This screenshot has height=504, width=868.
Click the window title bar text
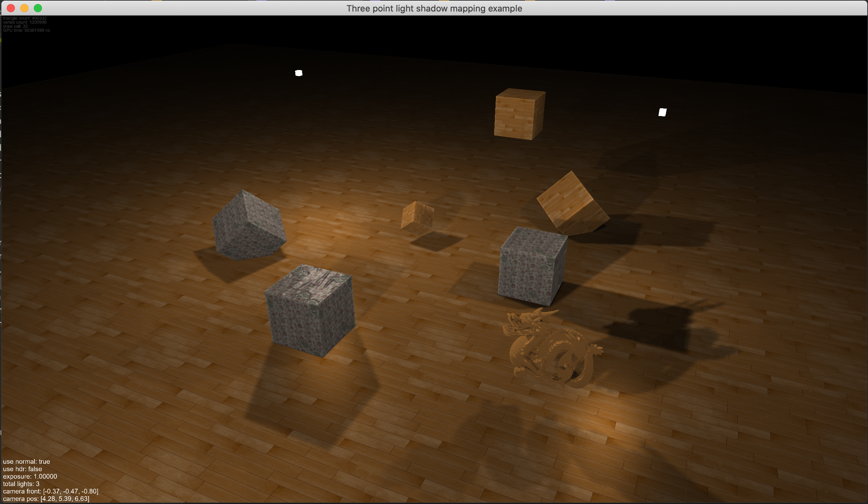pos(434,8)
